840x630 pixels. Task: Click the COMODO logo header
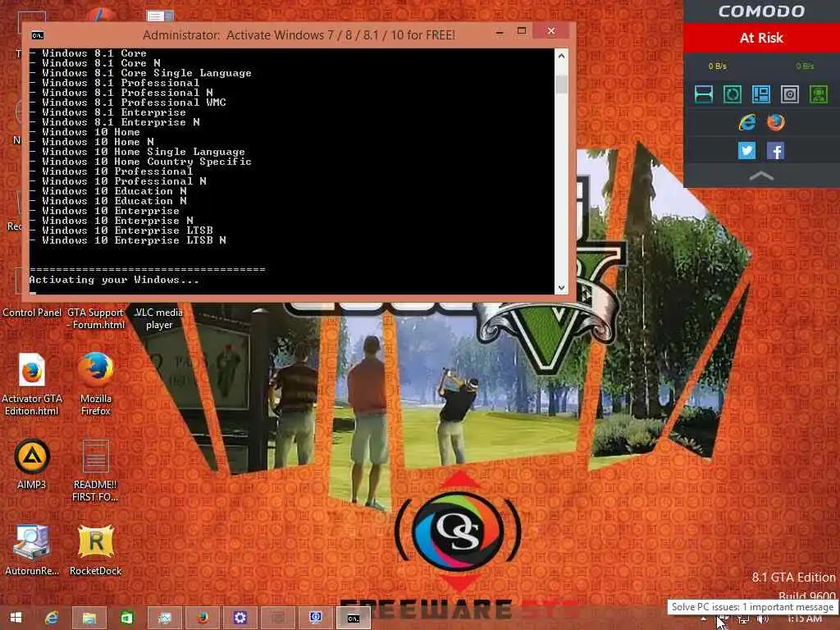click(x=761, y=11)
